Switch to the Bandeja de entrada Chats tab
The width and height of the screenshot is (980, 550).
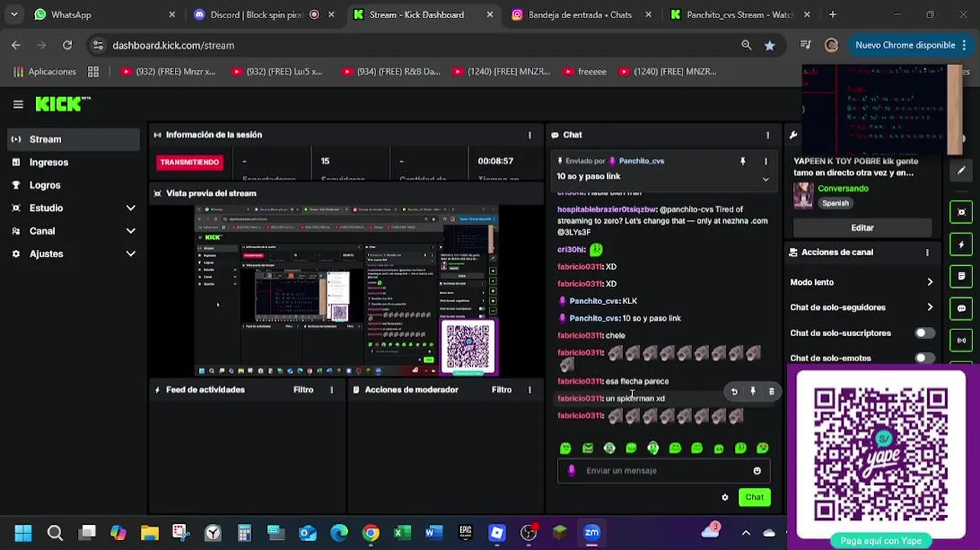point(580,15)
